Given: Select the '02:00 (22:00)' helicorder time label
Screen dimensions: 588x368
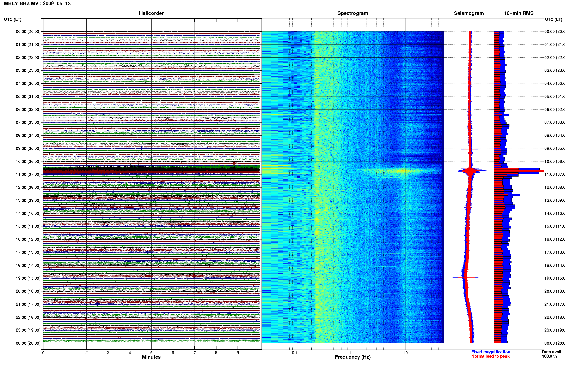Looking at the screenshot, I should tap(28, 58).
